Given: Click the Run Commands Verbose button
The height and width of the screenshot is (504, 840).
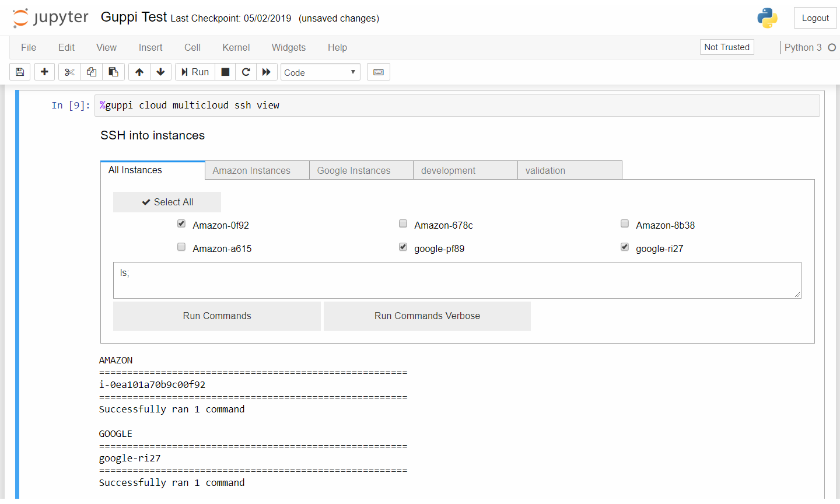Looking at the screenshot, I should [x=427, y=316].
